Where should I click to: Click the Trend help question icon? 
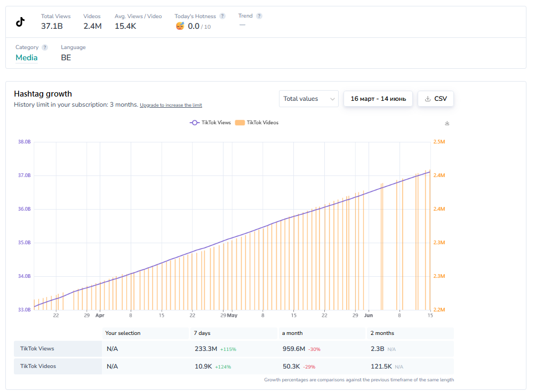[x=259, y=16]
